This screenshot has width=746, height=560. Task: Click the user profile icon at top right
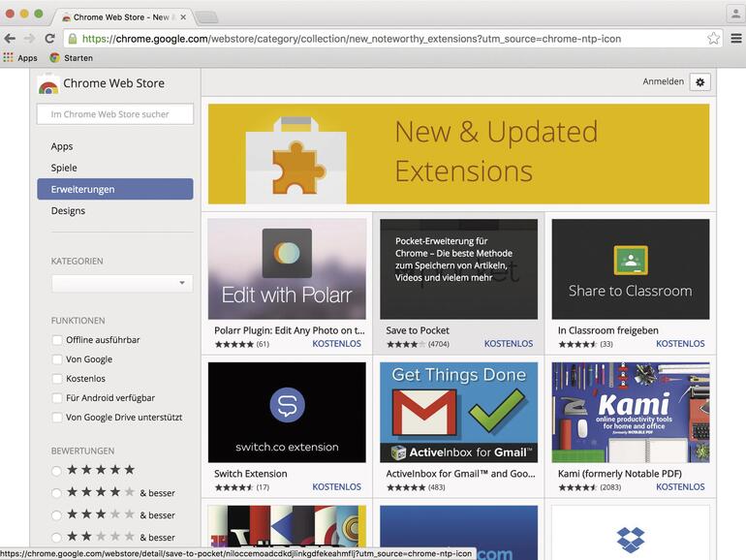coord(735,14)
